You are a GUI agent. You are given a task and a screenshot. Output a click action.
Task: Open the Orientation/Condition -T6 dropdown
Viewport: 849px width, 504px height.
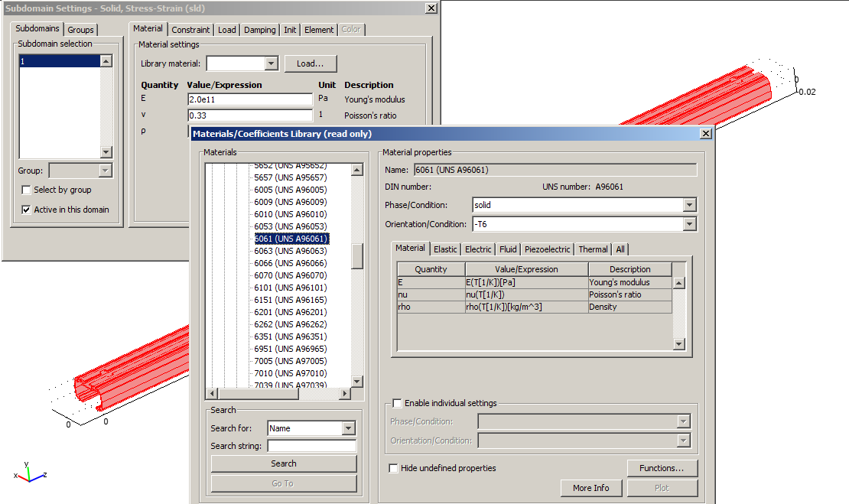(689, 224)
